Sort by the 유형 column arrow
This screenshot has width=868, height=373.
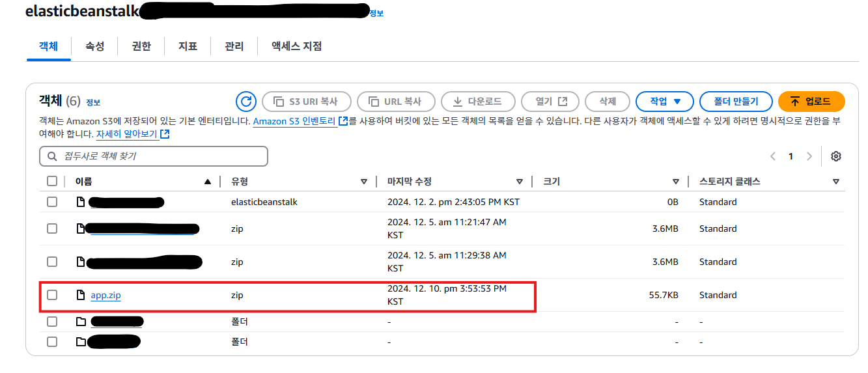pos(364,182)
